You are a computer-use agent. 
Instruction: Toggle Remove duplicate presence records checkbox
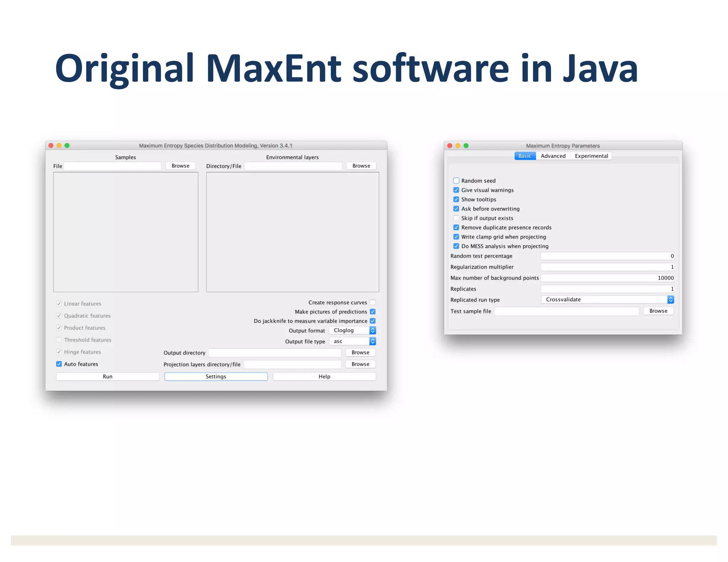[456, 227]
